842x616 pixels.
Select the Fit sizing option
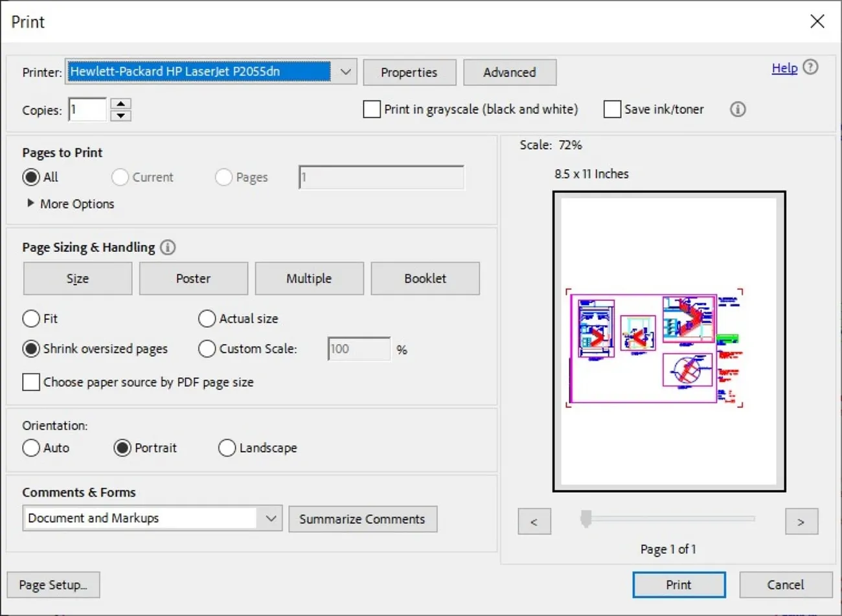31,319
